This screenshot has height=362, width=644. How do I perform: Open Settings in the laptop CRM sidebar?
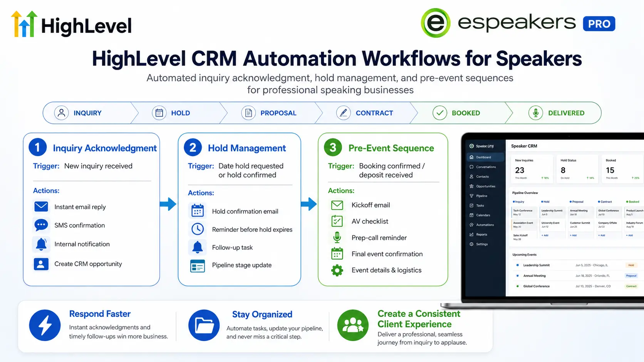pos(485,244)
